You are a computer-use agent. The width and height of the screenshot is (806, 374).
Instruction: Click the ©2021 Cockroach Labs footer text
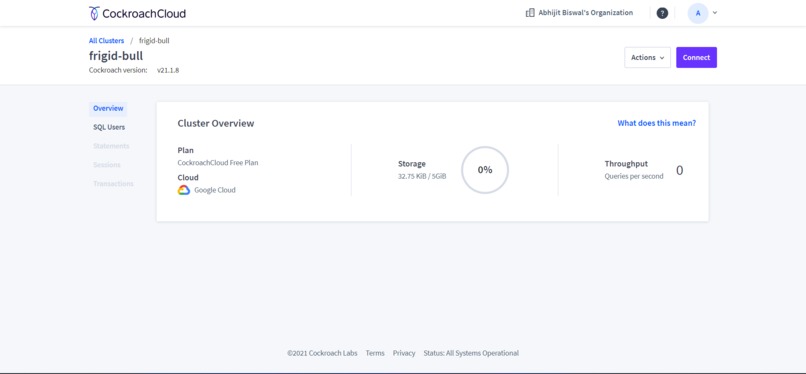(322, 353)
